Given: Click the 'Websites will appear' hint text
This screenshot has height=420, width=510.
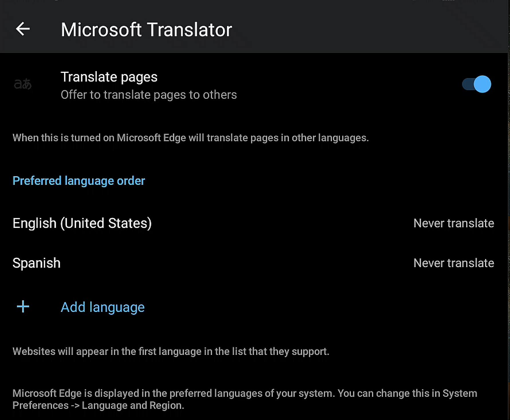Looking at the screenshot, I should click(171, 351).
